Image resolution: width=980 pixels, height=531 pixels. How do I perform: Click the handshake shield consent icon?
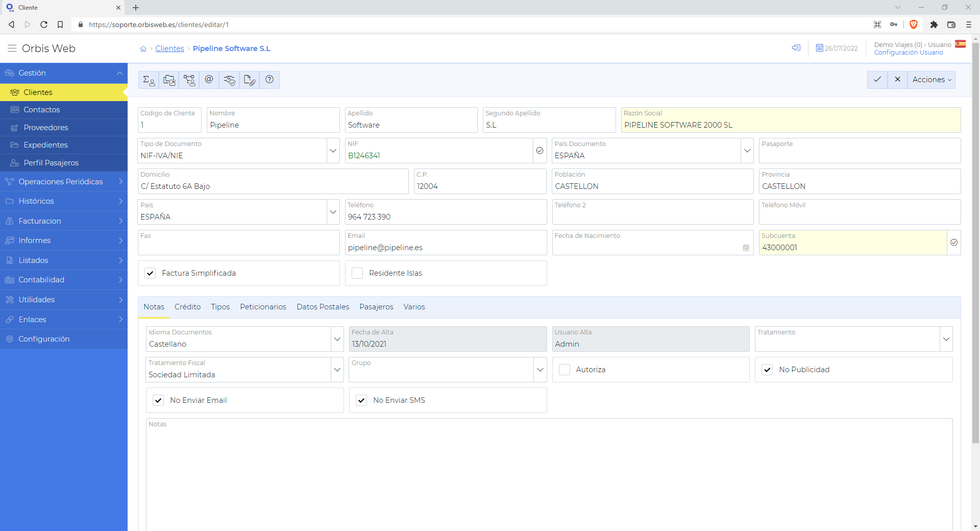(229, 80)
